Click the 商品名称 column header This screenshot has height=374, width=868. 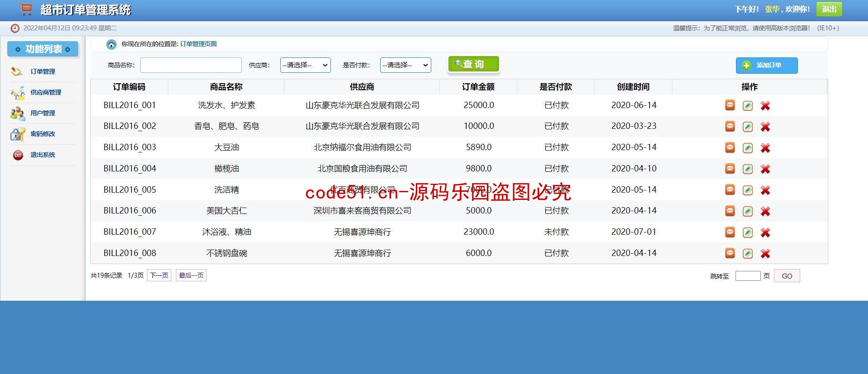226,87
